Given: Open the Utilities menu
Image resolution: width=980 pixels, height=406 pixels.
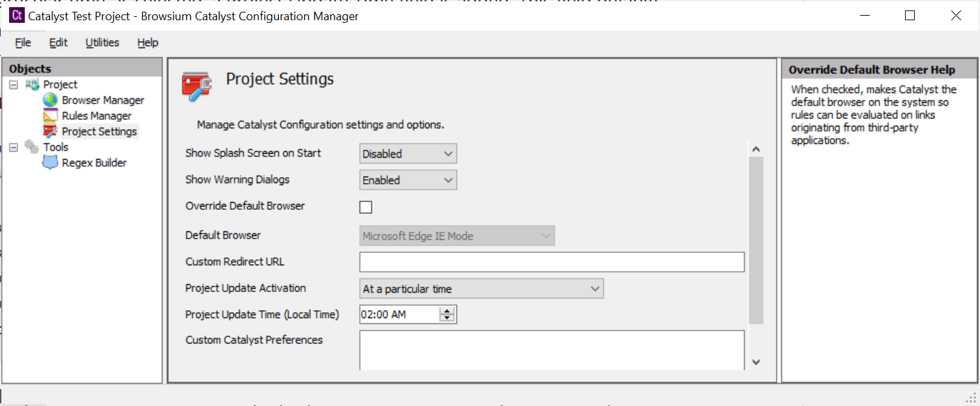Looking at the screenshot, I should tap(102, 42).
